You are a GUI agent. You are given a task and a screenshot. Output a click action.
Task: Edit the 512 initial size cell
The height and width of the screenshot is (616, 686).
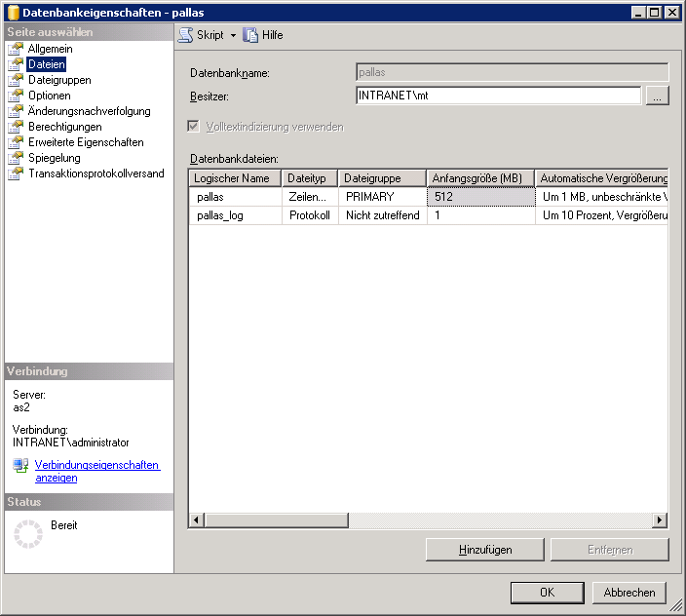[x=481, y=197]
